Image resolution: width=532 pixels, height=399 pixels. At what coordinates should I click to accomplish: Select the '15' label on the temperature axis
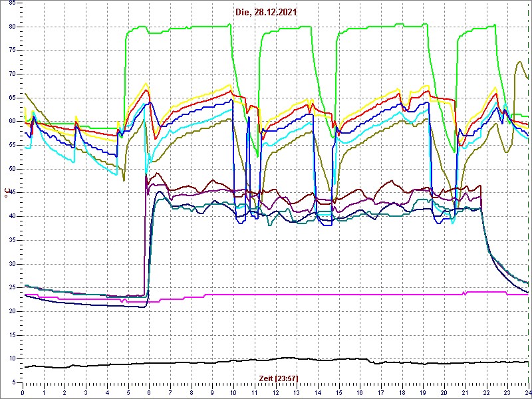[x=11, y=335]
